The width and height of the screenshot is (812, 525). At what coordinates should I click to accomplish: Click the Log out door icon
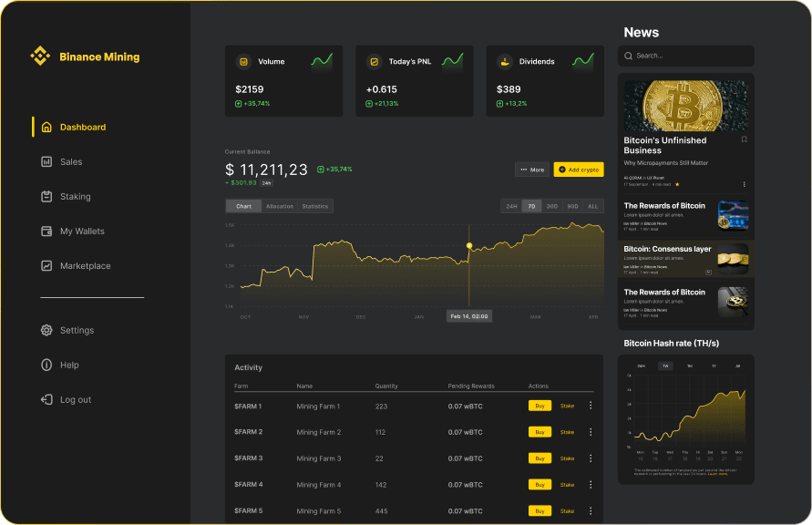click(x=46, y=400)
